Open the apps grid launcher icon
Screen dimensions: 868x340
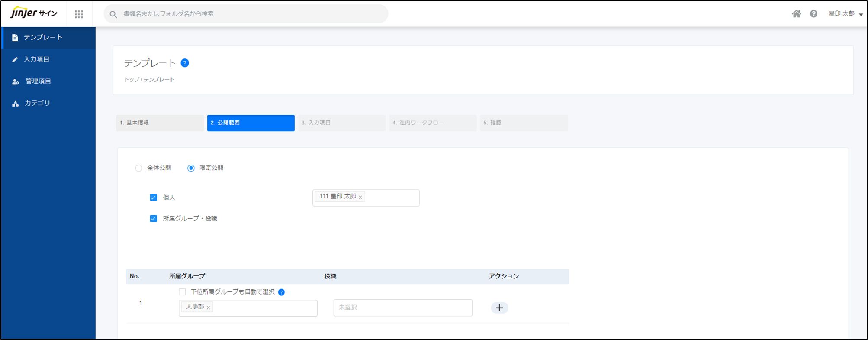[79, 14]
